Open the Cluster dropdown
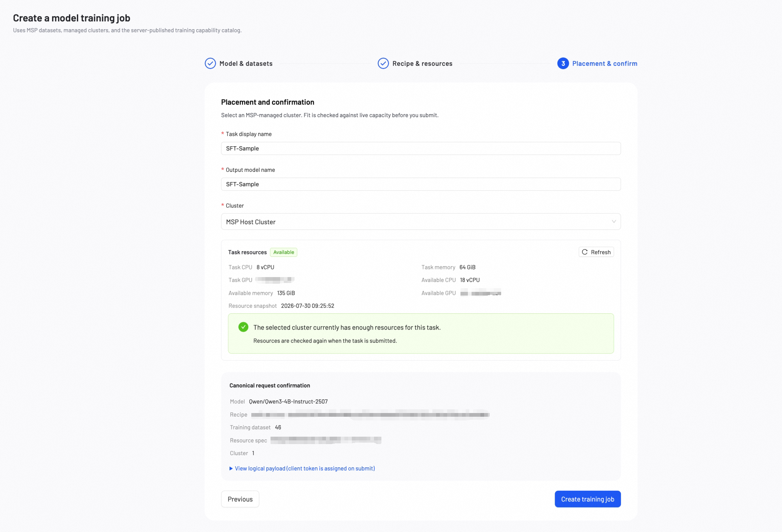 pos(421,222)
